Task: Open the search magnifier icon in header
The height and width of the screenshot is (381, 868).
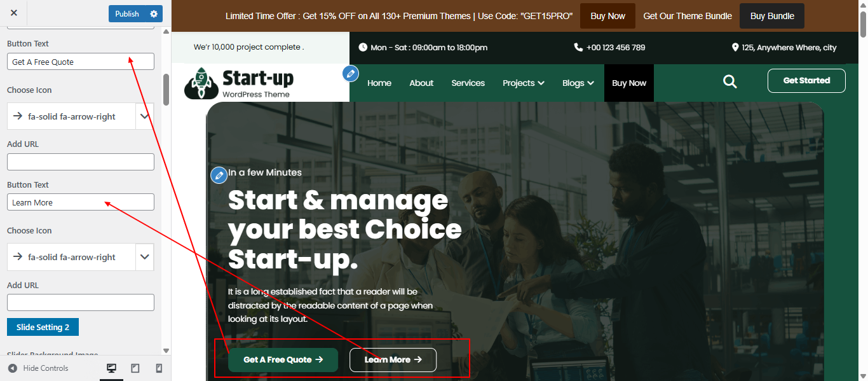Action: tap(730, 81)
